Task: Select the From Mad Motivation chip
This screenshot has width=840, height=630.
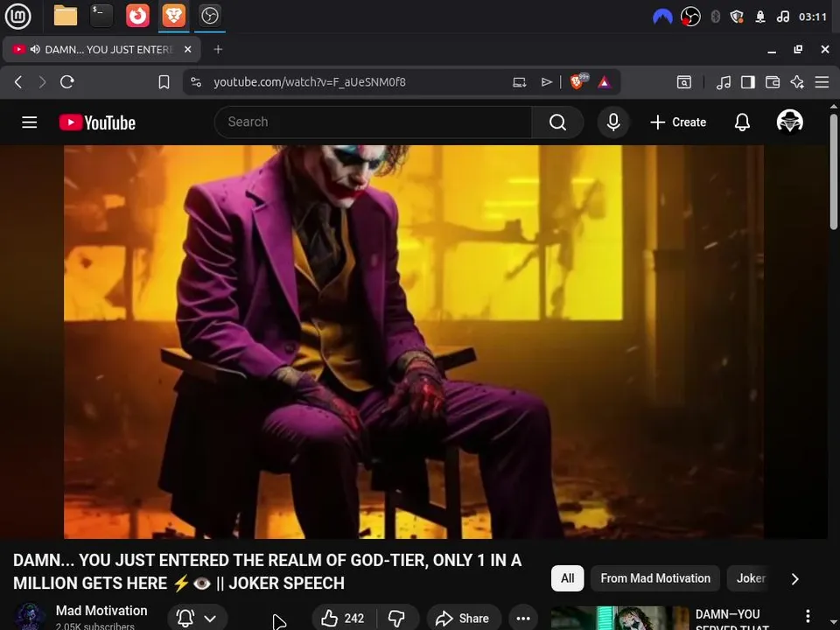Action: [x=655, y=578]
